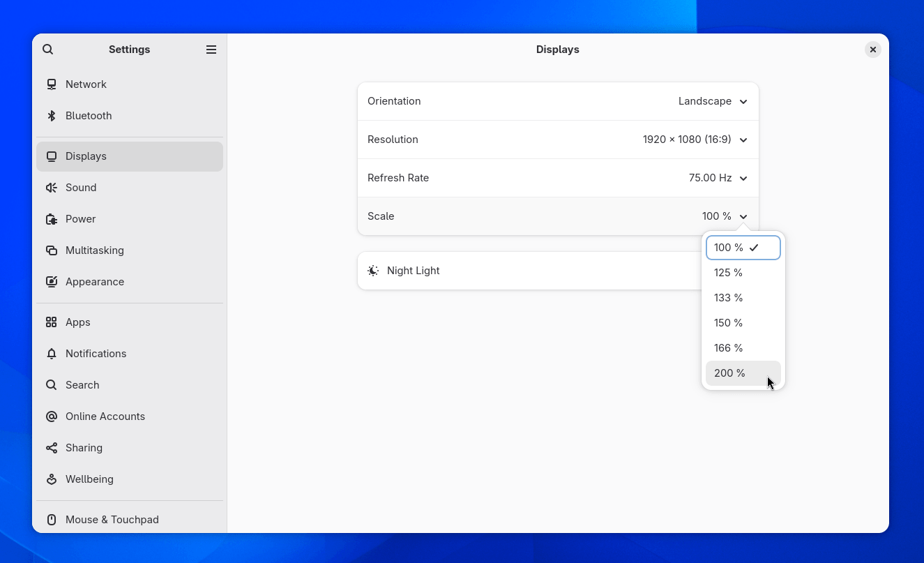Open Mouse & Touchpad settings
This screenshot has width=924, height=563.
click(112, 519)
